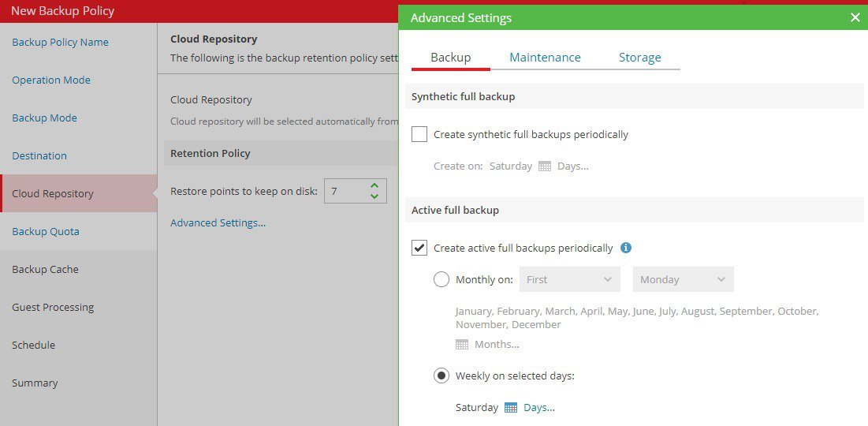Go to Backup Policy Name step
Viewport: 868px width, 426px height.
coord(60,42)
